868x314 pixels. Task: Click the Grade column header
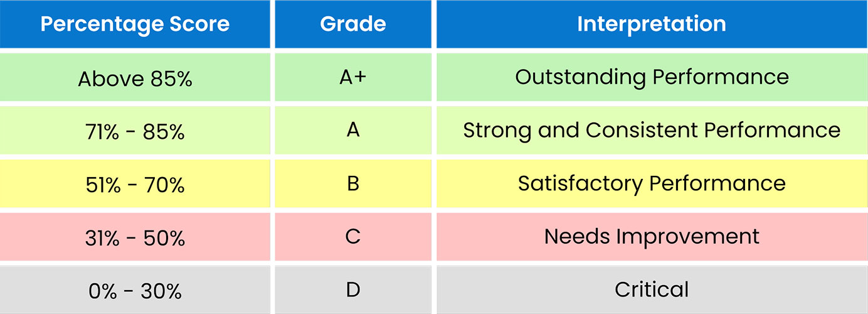click(353, 24)
